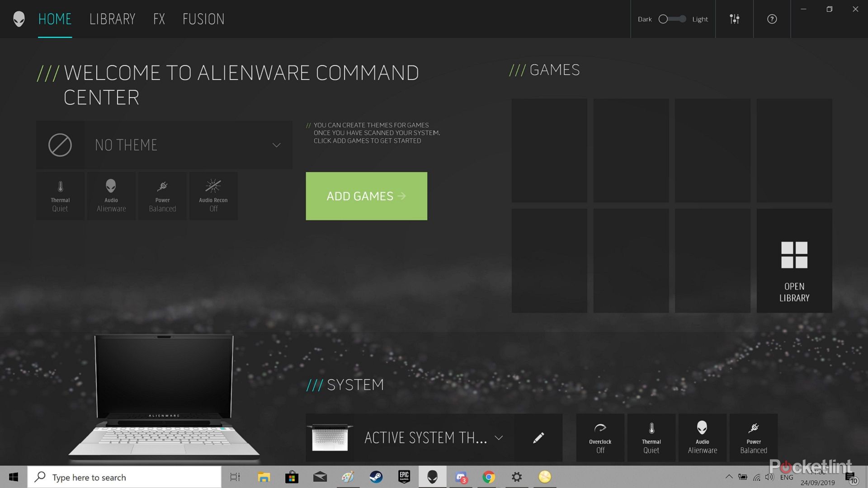The width and height of the screenshot is (868, 488).
Task: Click the system Power Balanced tile
Action: pos(754,438)
